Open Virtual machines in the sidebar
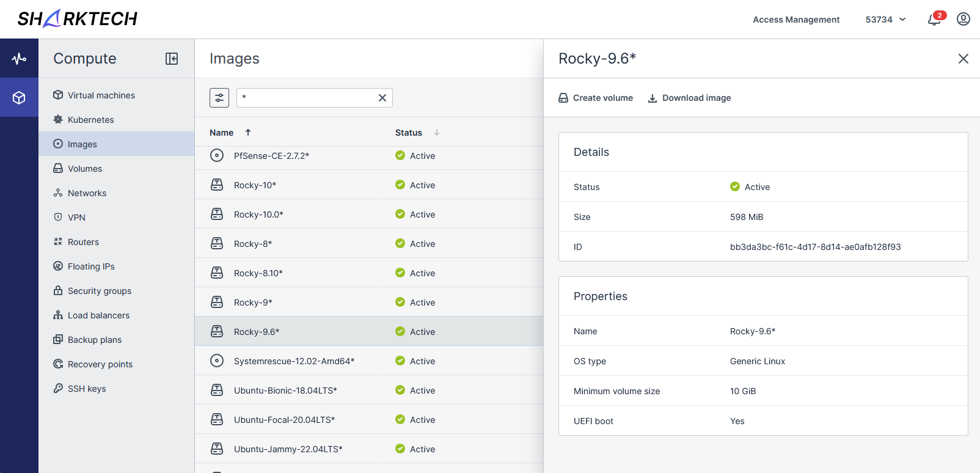Viewport: 980px width, 473px height. 101,95
